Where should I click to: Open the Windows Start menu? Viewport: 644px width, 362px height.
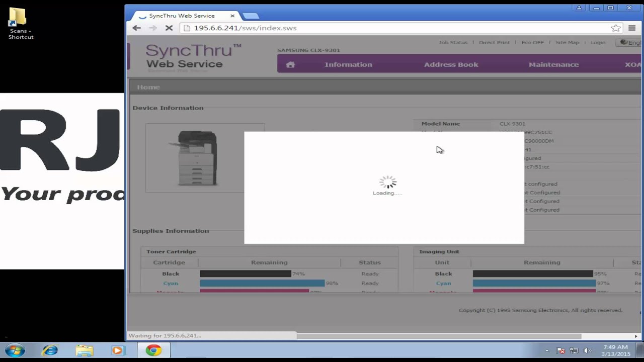(x=15, y=350)
